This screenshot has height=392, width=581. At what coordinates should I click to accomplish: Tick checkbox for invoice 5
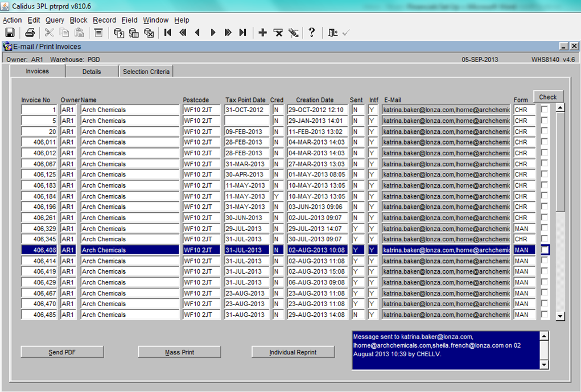[x=545, y=120]
